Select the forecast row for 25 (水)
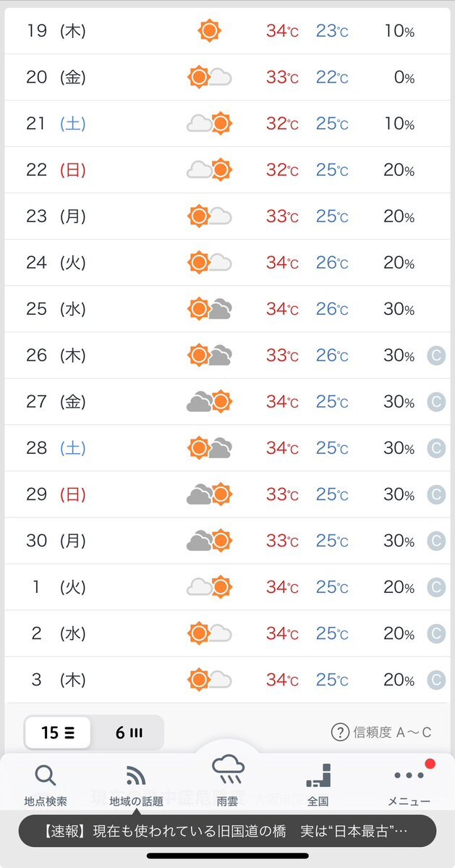The height and width of the screenshot is (868, 455). pos(227,309)
